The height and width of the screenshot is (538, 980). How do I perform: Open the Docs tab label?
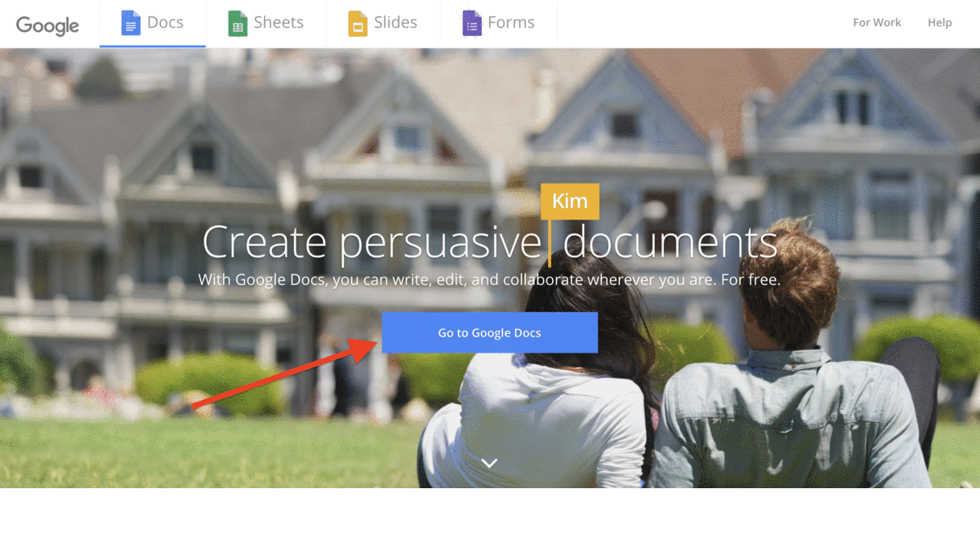[165, 23]
